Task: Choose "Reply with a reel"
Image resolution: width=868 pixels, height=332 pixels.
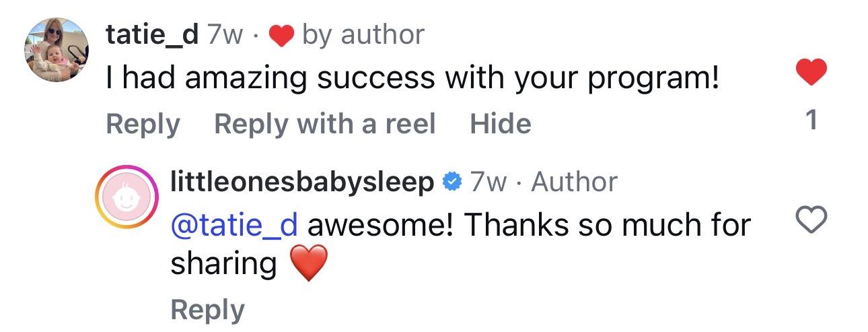Action: [x=324, y=124]
